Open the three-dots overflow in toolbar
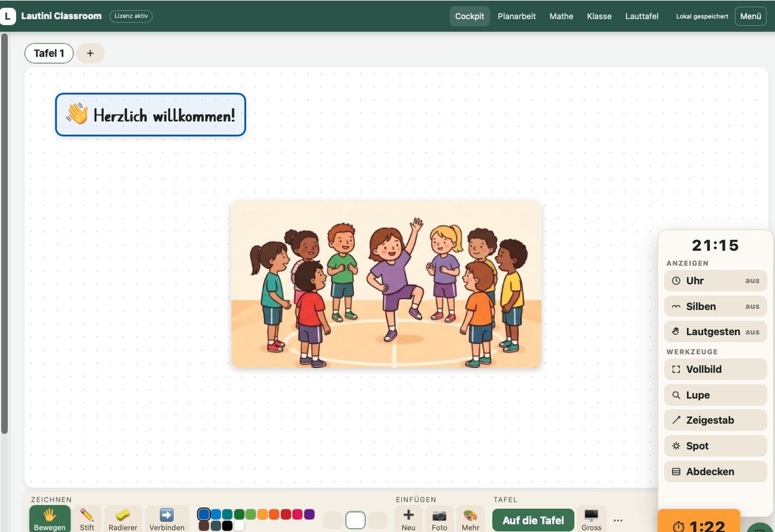775x532 pixels. click(x=618, y=521)
